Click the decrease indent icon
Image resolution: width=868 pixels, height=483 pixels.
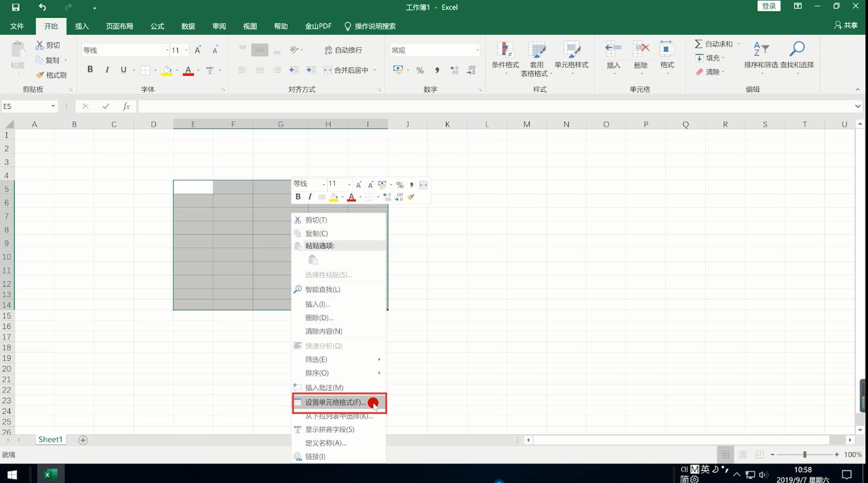pos(294,70)
